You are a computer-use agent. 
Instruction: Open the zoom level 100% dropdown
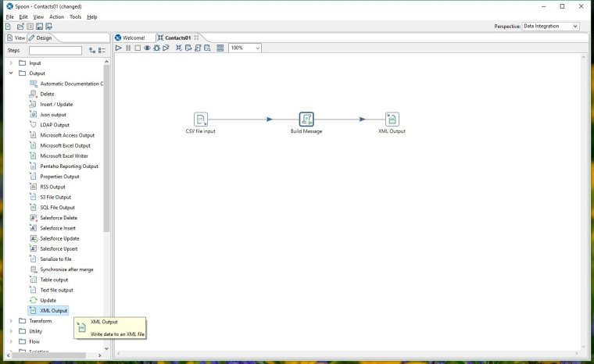click(245, 48)
